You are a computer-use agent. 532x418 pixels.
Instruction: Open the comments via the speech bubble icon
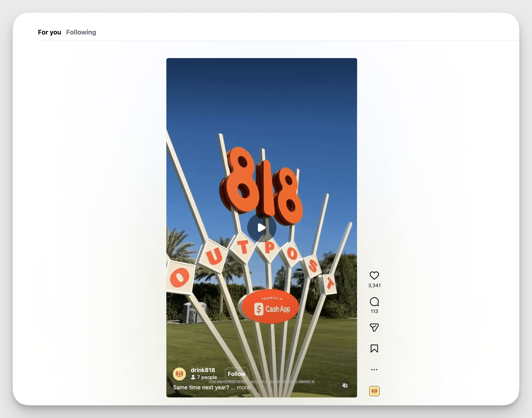(x=374, y=302)
